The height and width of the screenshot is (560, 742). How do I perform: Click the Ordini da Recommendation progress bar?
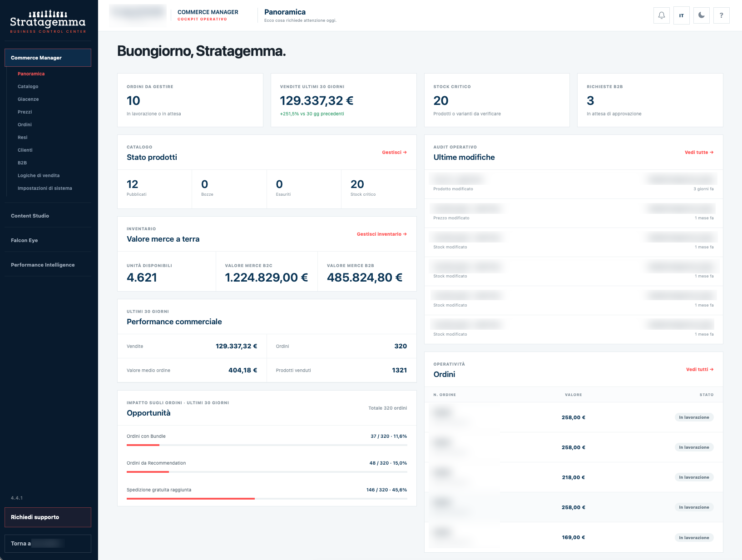point(267,472)
